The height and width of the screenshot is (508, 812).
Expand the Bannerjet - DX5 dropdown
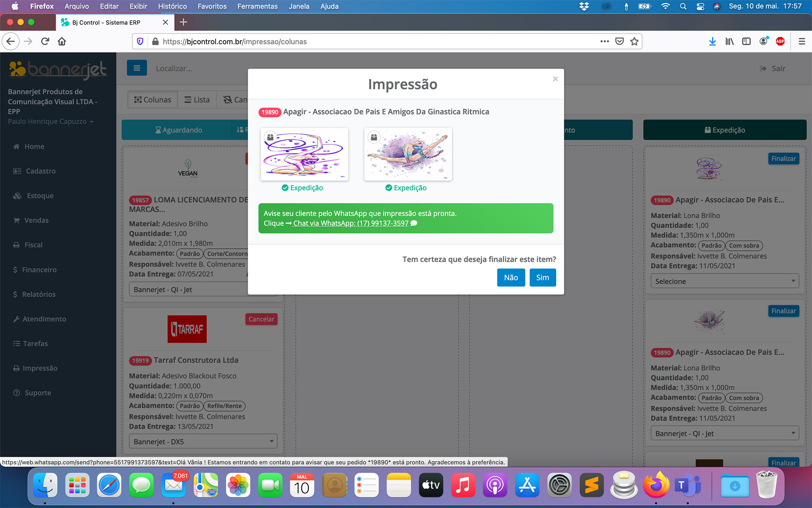[203, 441]
